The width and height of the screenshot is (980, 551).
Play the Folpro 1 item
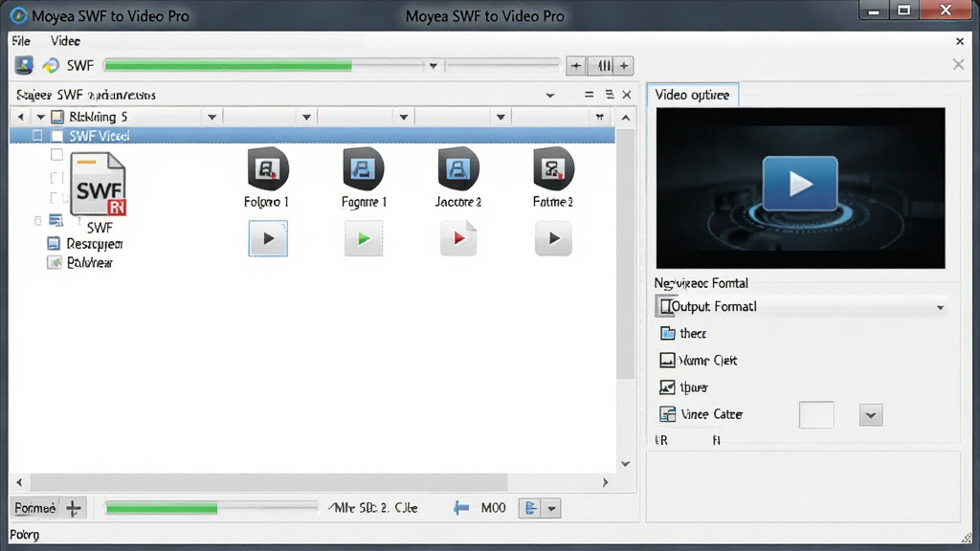point(268,238)
